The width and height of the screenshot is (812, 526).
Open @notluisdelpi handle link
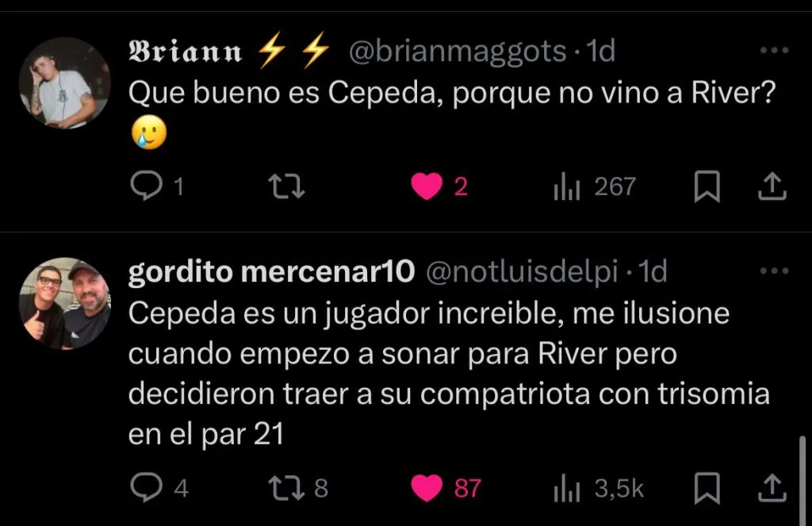pos(522,271)
